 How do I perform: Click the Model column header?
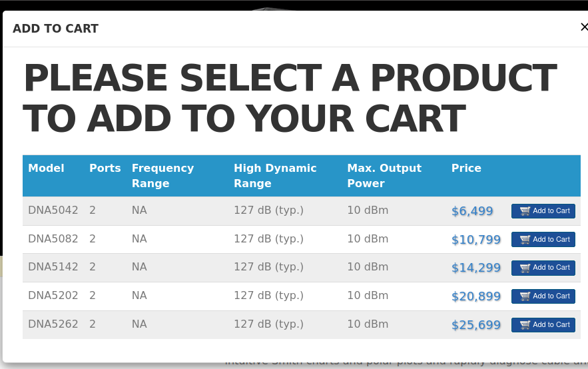[x=46, y=169]
